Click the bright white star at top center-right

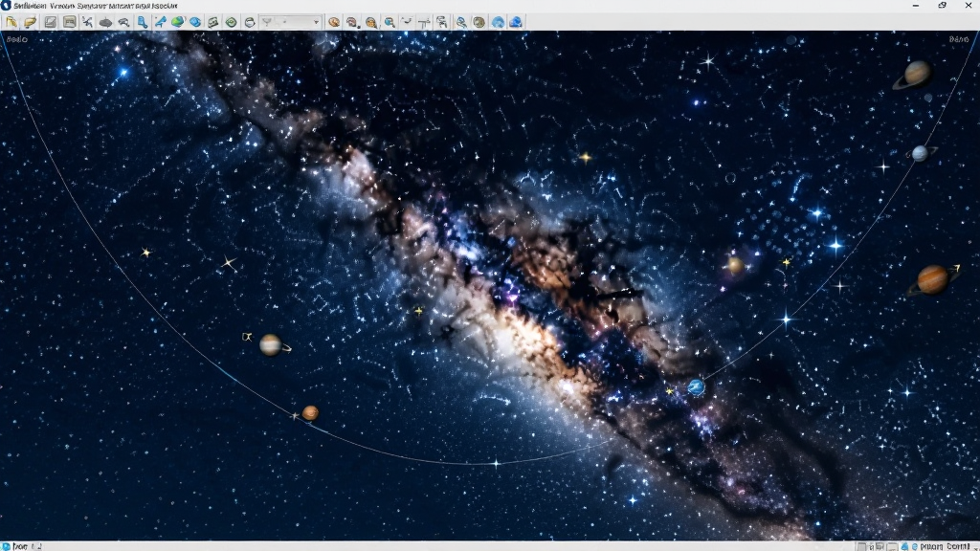click(x=707, y=61)
